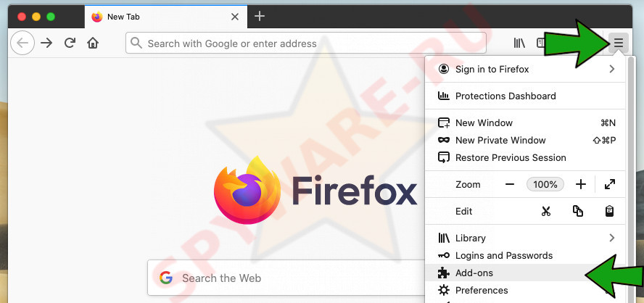
Task: Go back with the back arrow button
Action: [22, 43]
